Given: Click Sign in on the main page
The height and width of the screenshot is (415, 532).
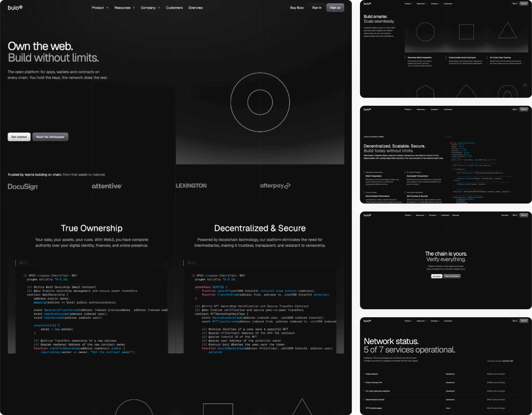Looking at the screenshot, I should [317, 8].
